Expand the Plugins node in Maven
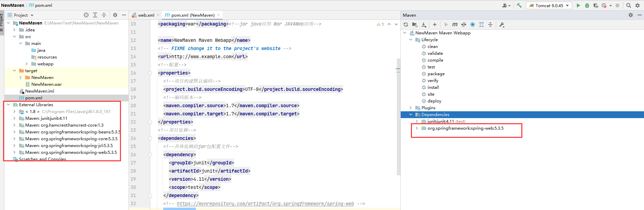This screenshot has height=210, width=644. pyautogui.click(x=411, y=108)
